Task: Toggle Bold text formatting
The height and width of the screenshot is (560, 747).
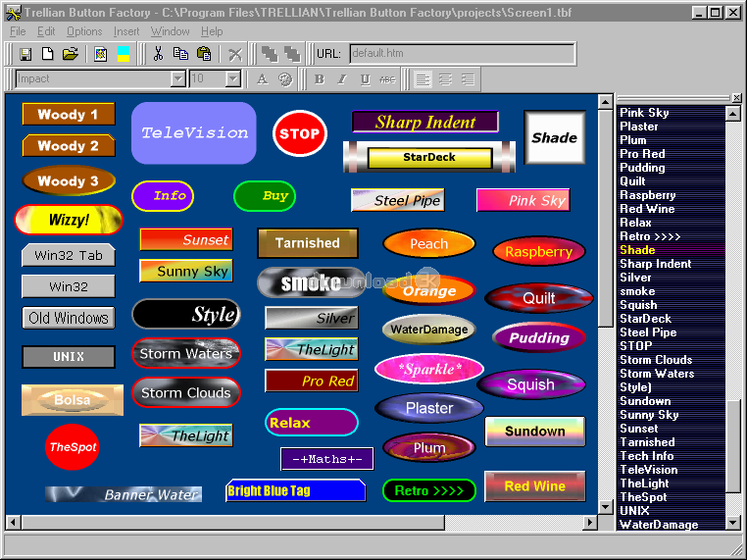Action: tap(319, 79)
